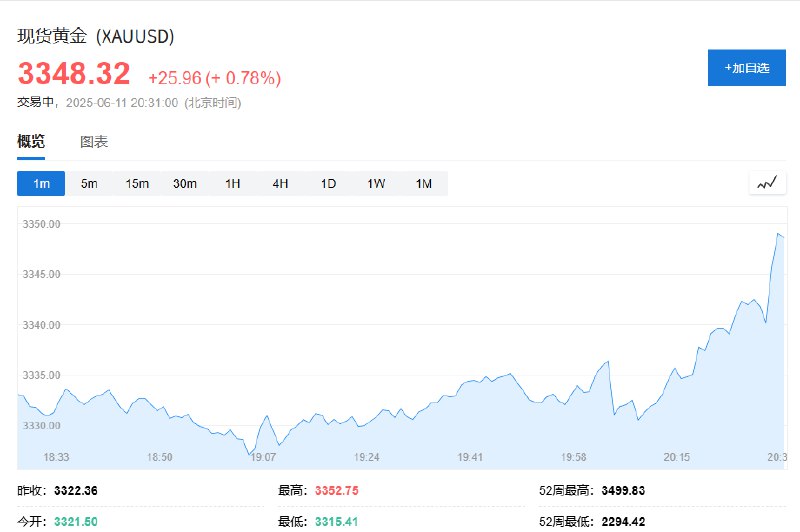Click the 现货黄金 (XAUUSD) title
The width and height of the screenshot is (800, 532).
coord(96,37)
